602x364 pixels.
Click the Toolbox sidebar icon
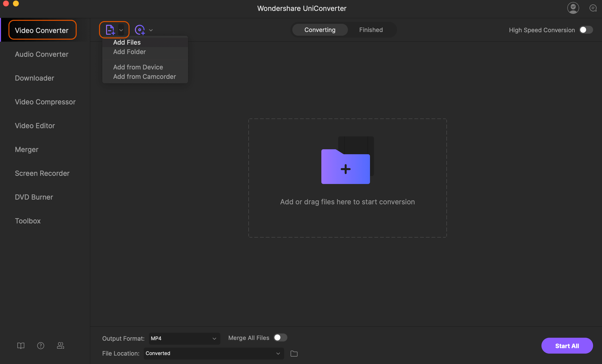tap(27, 220)
